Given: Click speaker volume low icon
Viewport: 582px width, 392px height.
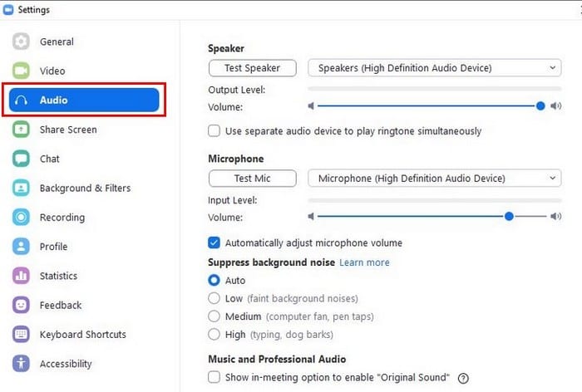Looking at the screenshot, I should coord(311,106).
